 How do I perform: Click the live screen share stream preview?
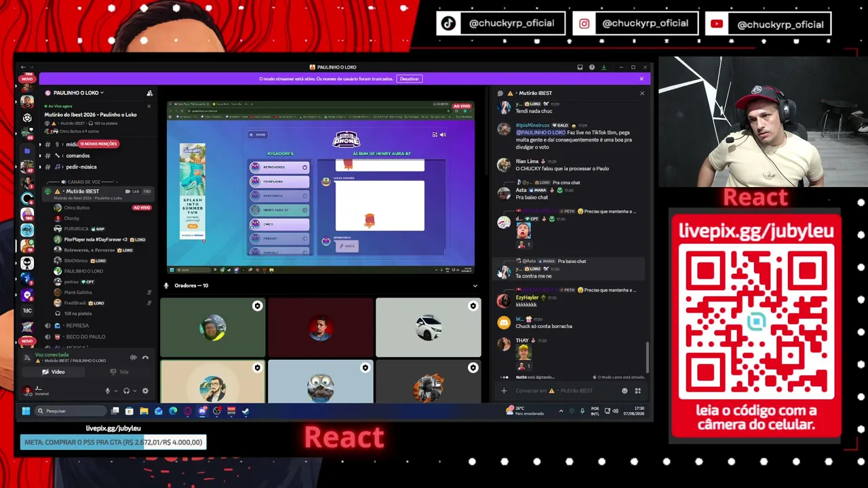point(320,187)
